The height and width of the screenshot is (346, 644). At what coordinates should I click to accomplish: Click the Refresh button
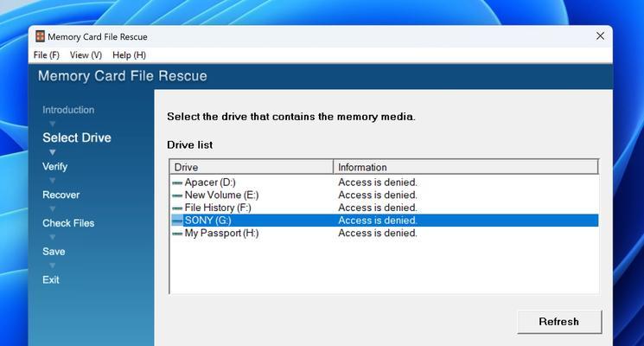click(x=559, y=322)
